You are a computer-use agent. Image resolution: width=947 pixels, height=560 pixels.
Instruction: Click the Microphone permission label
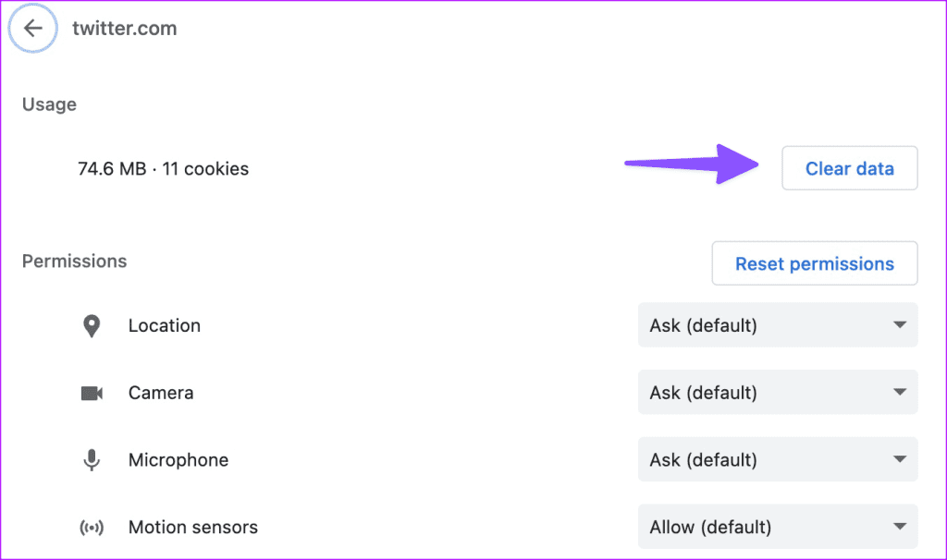[x=178, y=460]
